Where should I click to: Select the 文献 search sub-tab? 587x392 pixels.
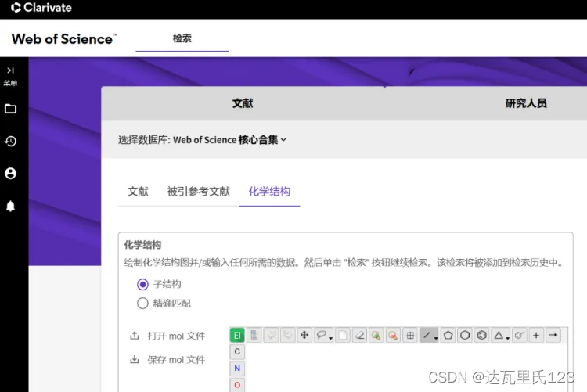[138, 192]
